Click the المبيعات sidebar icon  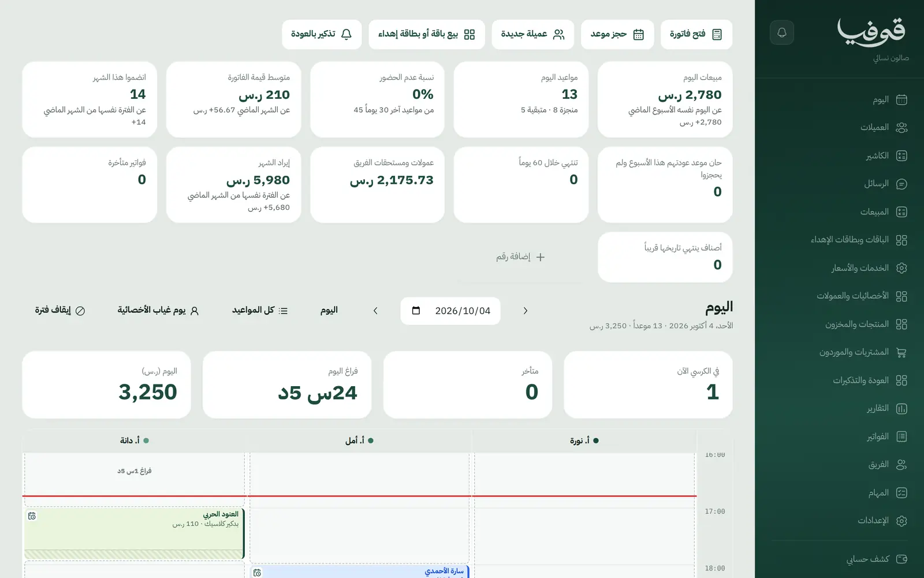(901, 212)
